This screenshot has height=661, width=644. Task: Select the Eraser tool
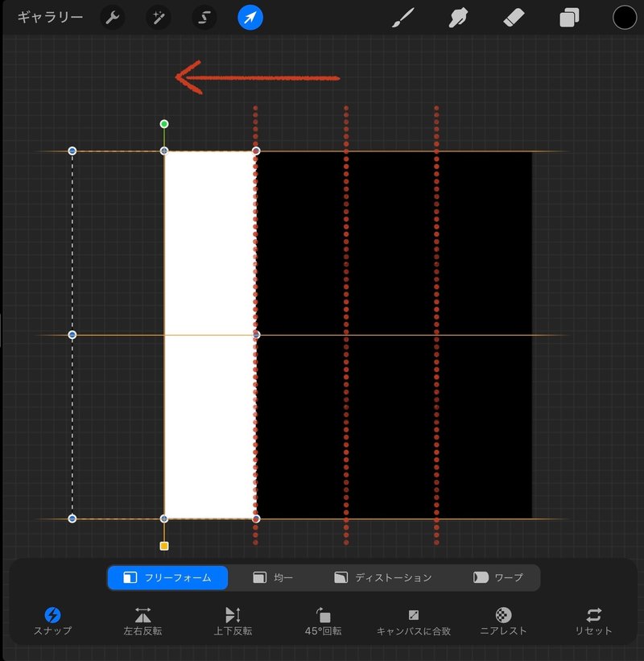point(514,19)
